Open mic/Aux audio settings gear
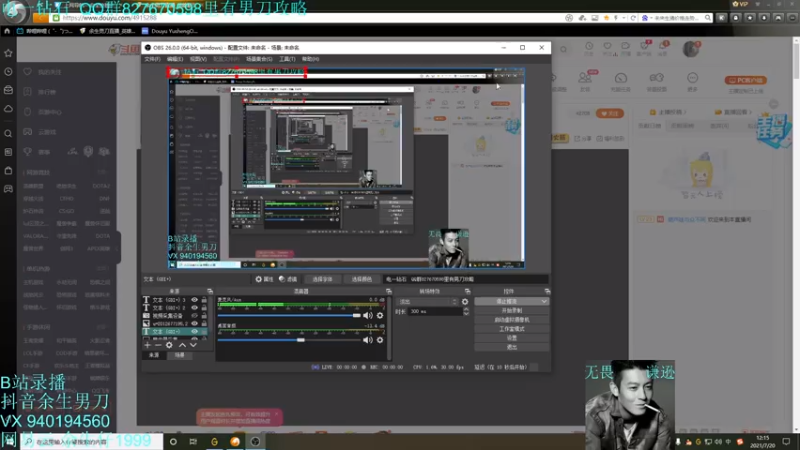Screen dimensions: 800x450 [x=380, y=315]
